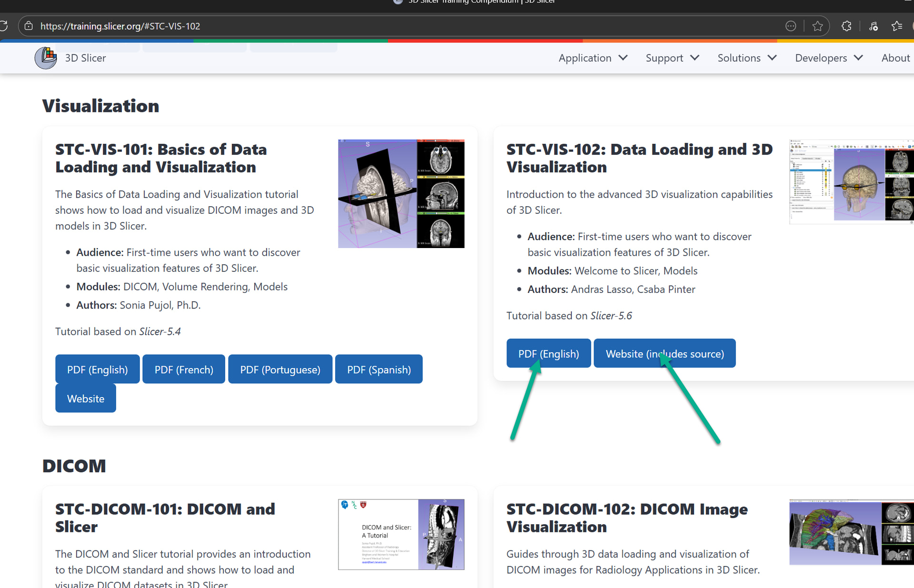Screen dimensions: 914x588
Task: Click the browser address bar URL
Action: pyautogui.click(x=120, y=26)
